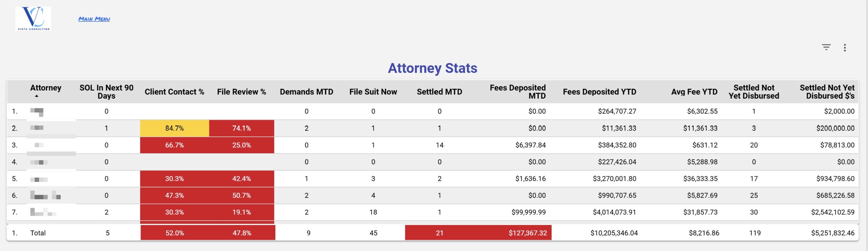
Task: Click the File Review % column header
Action: point(241,92)
